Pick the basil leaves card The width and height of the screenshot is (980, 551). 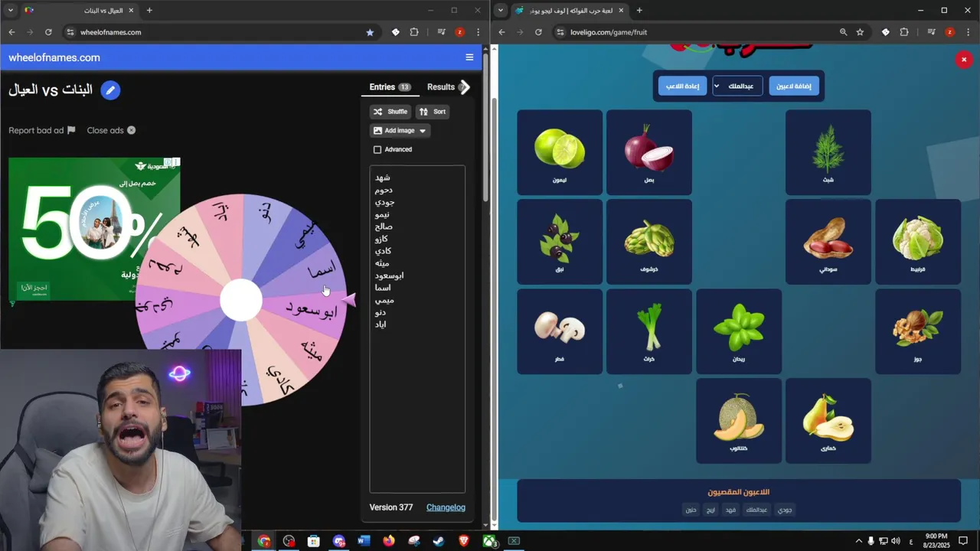739,331
